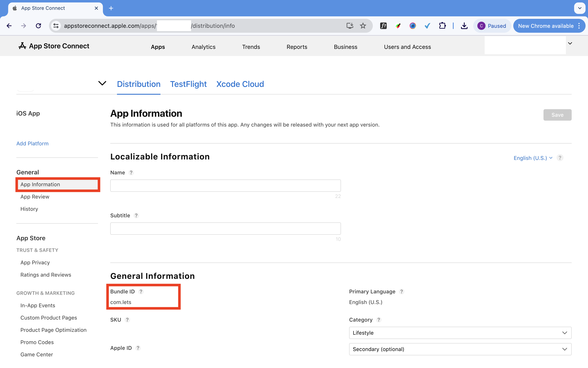Click help icon next to Primary Language

tap(402, 292)
